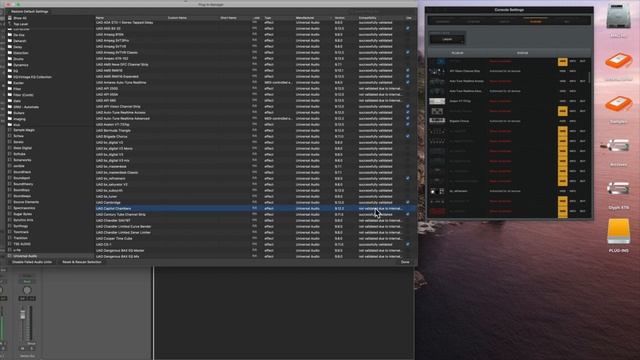Click PLUG-IN column header in Console Settings
640x360 pixels.
click(x=457, y=53)
